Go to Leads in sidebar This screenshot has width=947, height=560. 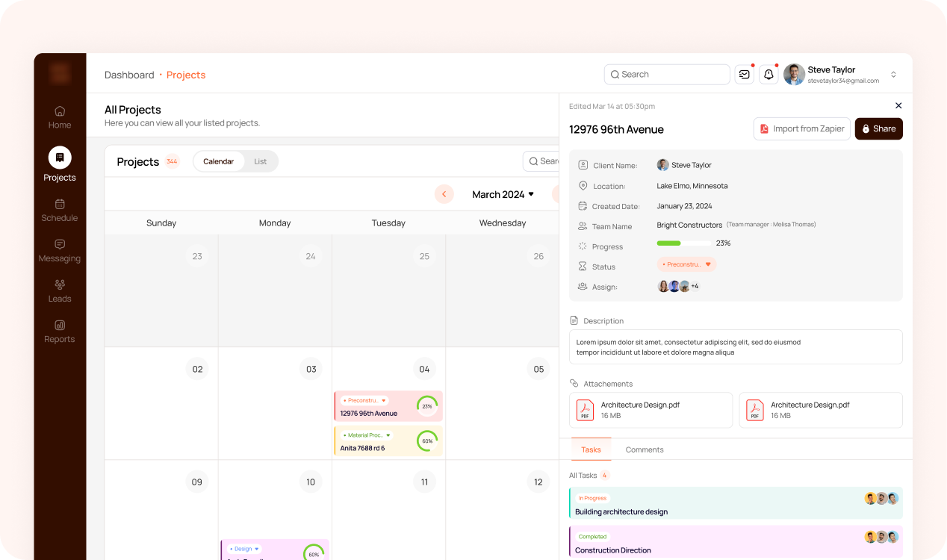[60, 290]
